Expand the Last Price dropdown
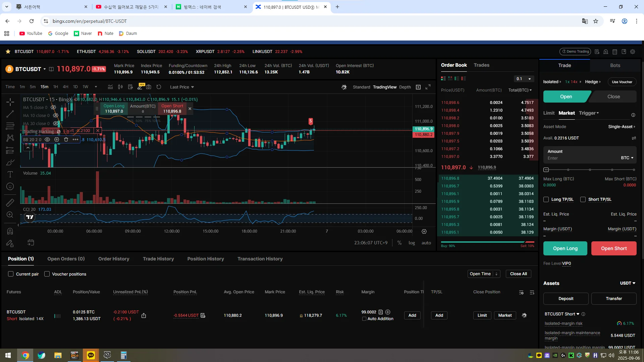644x362 pixels. [x=182, y=87]
